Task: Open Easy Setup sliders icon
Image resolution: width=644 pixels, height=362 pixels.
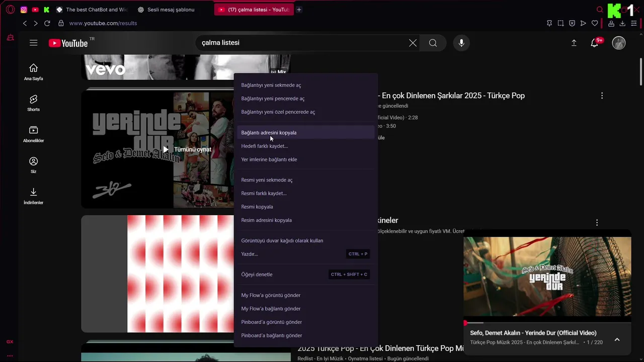Action: (x=634, y=23)
